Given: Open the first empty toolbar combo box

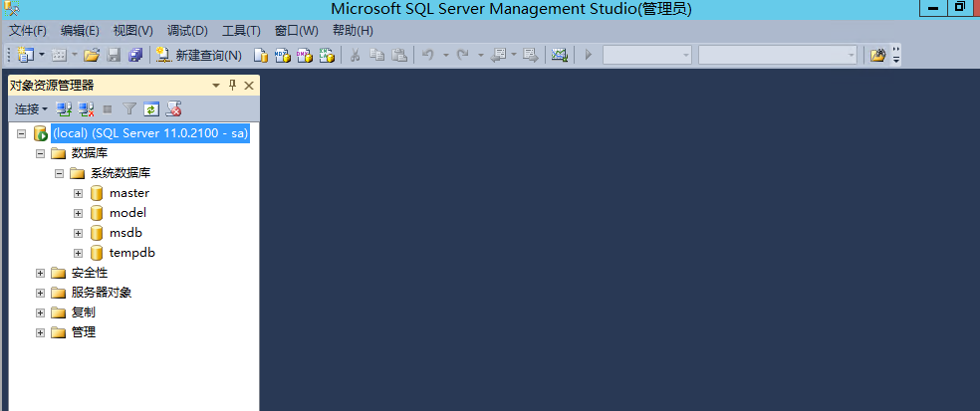Looking at the screenshot, I should pyautogui.click(x=647, y=55).
